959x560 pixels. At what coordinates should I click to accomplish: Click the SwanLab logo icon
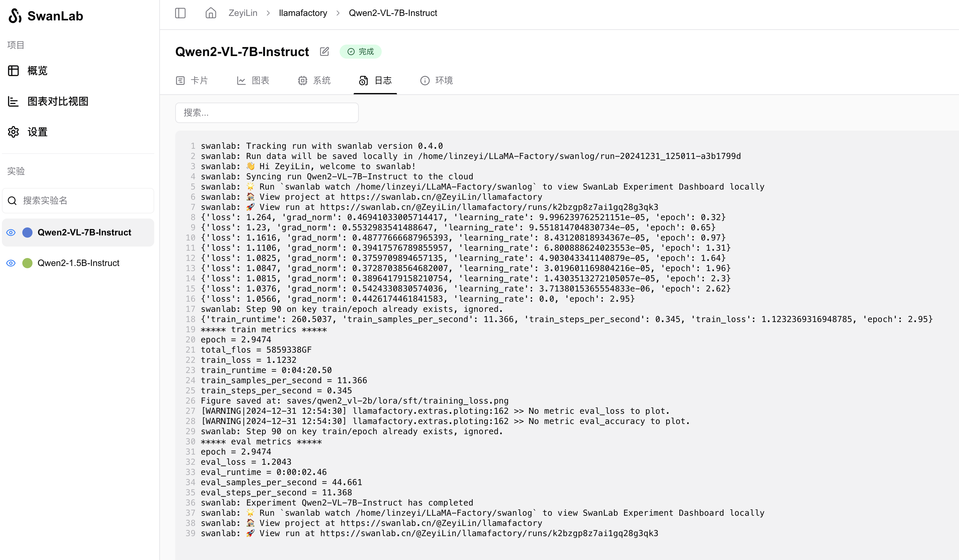(x=15, y=16)
